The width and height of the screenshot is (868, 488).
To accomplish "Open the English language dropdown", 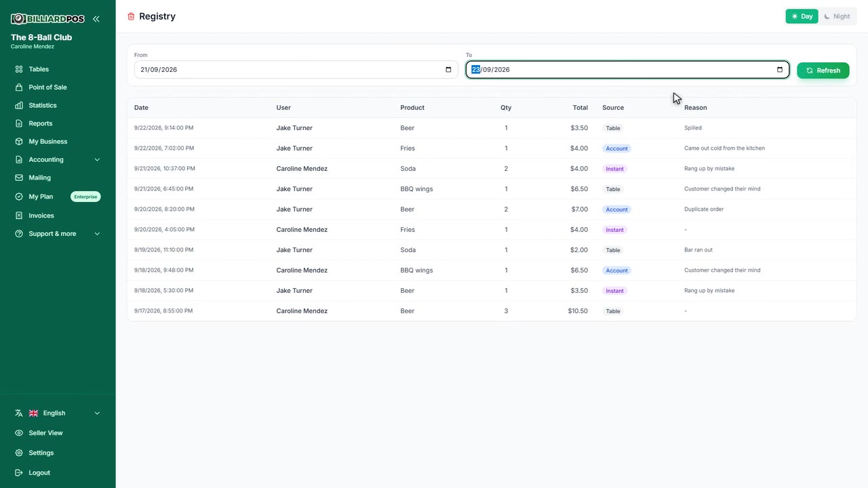I will click(x=58, y=413).
